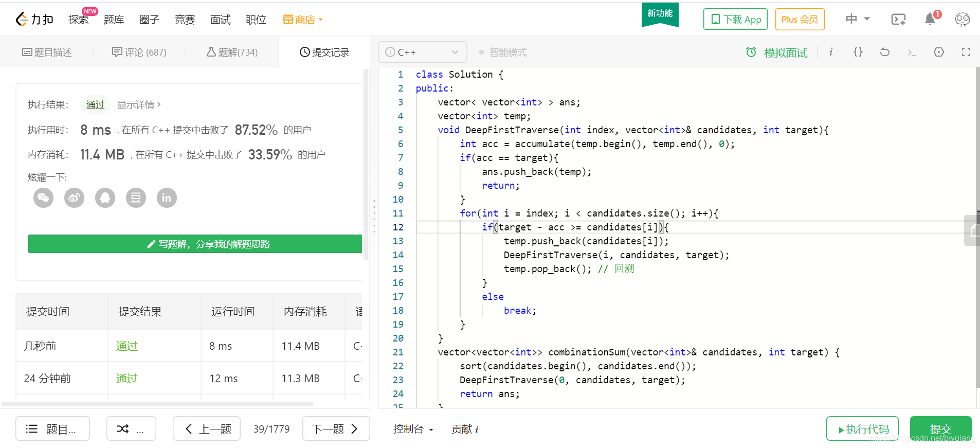Image resolution: width=980 pixels, height=448 pixels.
Task: Open the 24 分钟前 通过 submission
Action: (126, 379)
